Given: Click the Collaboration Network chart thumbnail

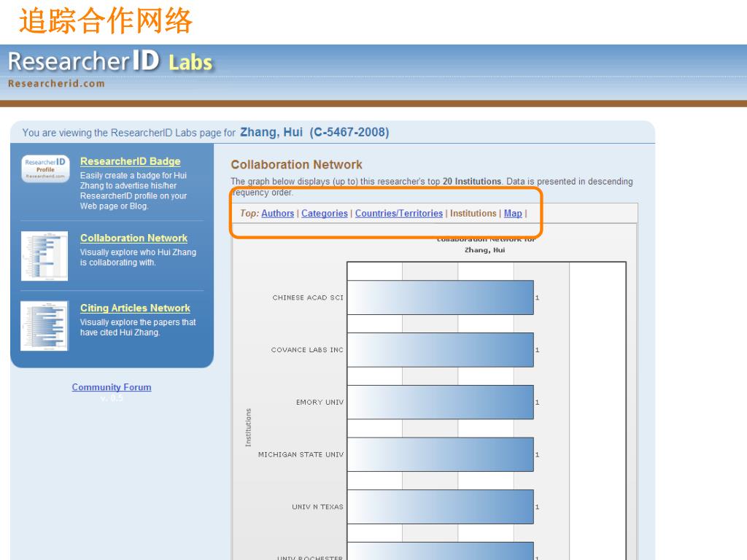Looking at the screenshot, I should [x=44, y=256].
